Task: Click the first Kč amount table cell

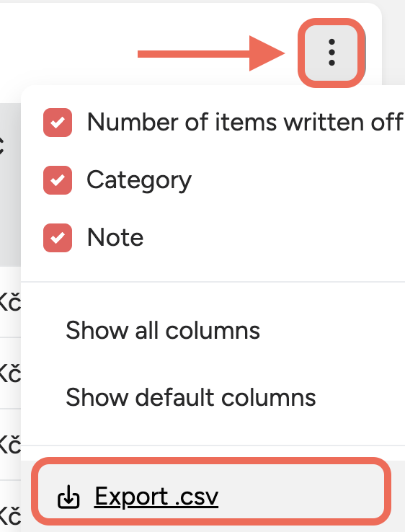Action: 10,302
